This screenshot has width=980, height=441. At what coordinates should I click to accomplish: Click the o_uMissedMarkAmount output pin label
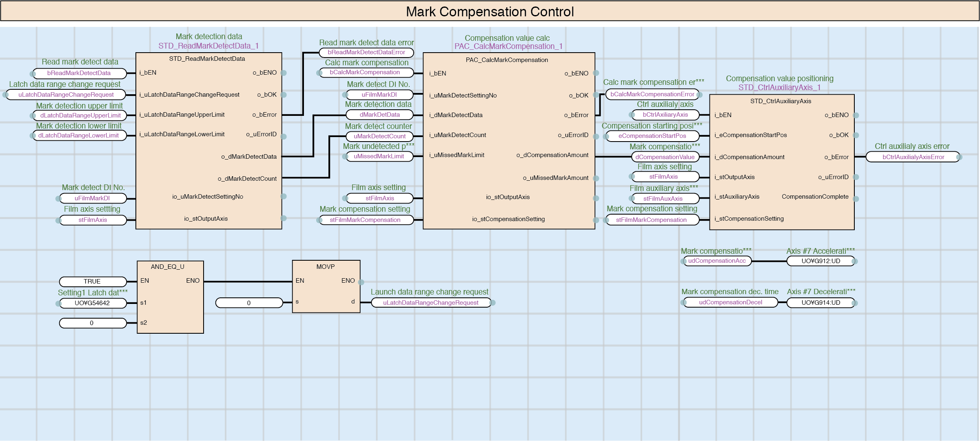(x=556, y=178)
